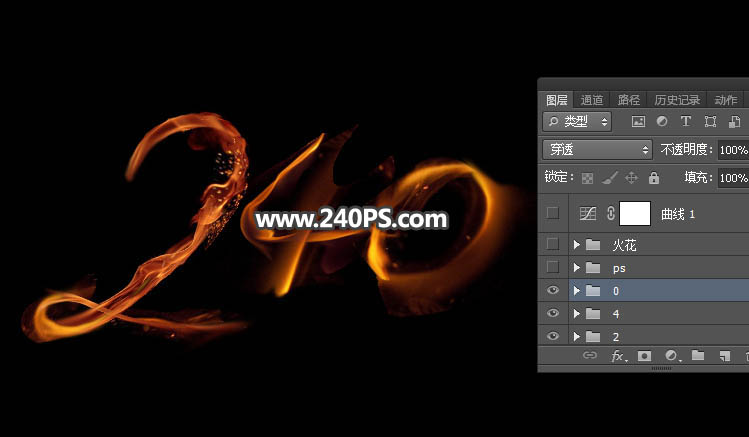
Task: Show the 火花 group visibility
Action: point(553,244)
